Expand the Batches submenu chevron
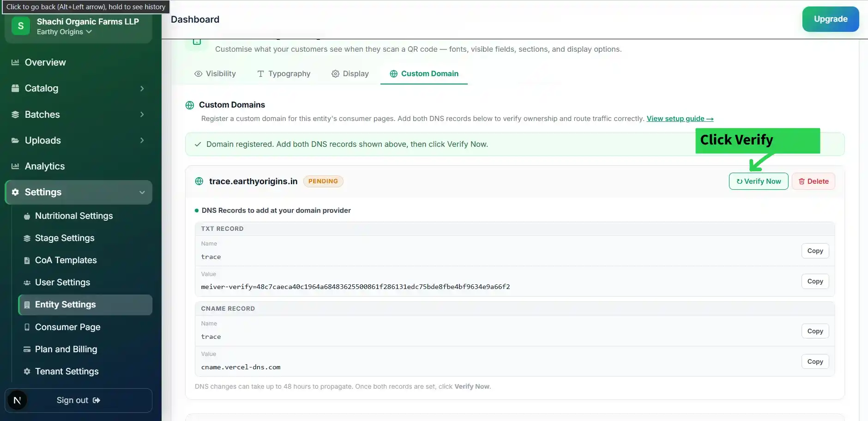This screenshot has height=421, width=868. [142, 114]
